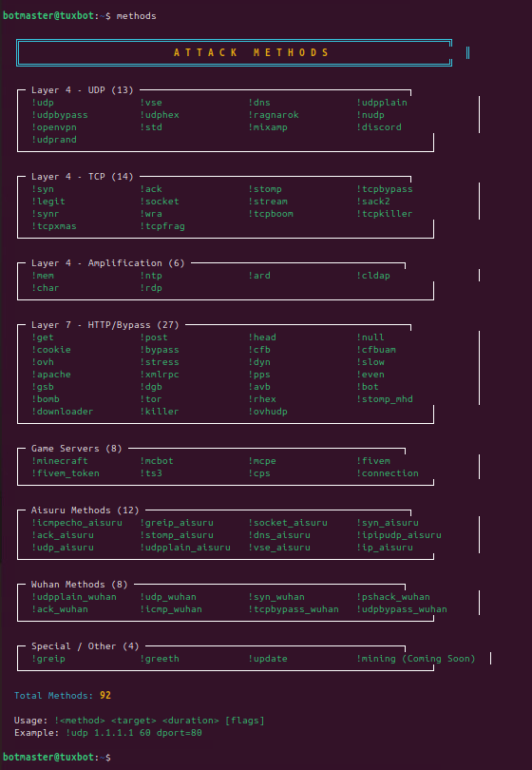This screenshot has height=770, width=532.
Task: Click the '!discord' entry
Action: click(379, 127)
